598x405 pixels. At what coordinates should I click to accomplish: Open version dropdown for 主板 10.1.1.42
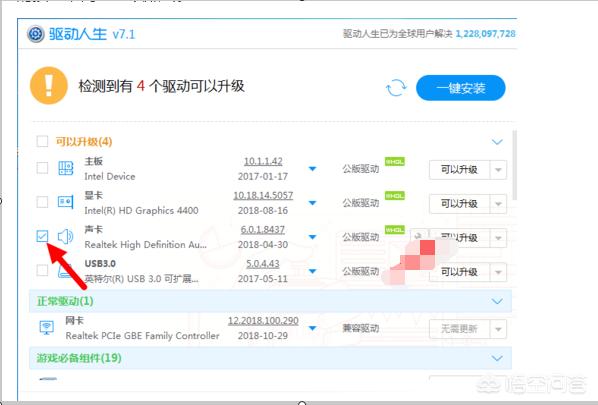(x=312, y=169)
